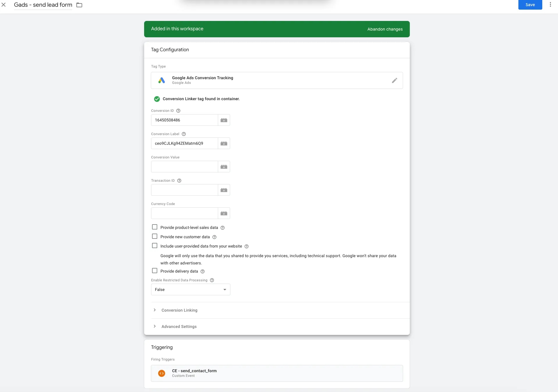Check Provide new customer data

coord(155,236)
